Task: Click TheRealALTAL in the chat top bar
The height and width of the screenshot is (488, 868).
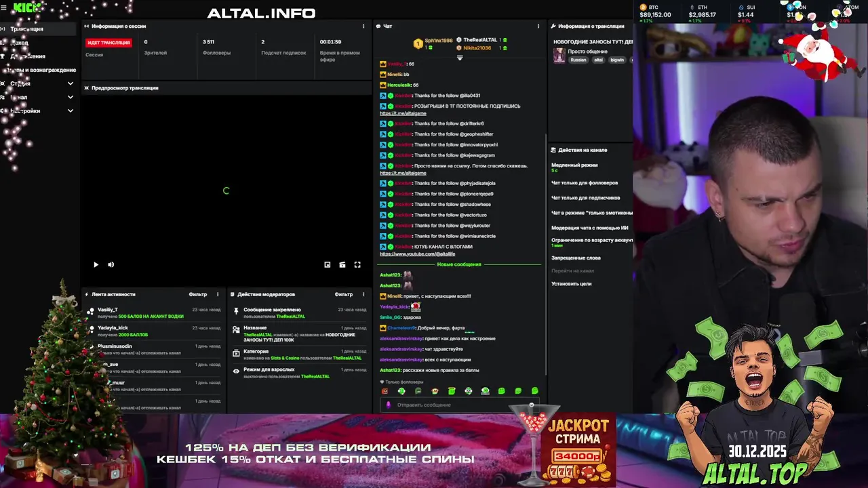Action: (481, 40)
